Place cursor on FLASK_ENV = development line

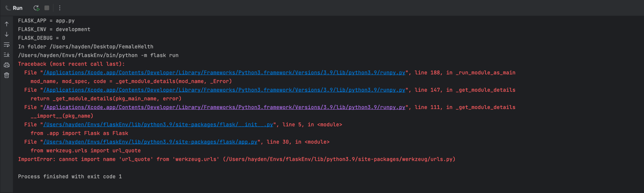tap(54, 30)
